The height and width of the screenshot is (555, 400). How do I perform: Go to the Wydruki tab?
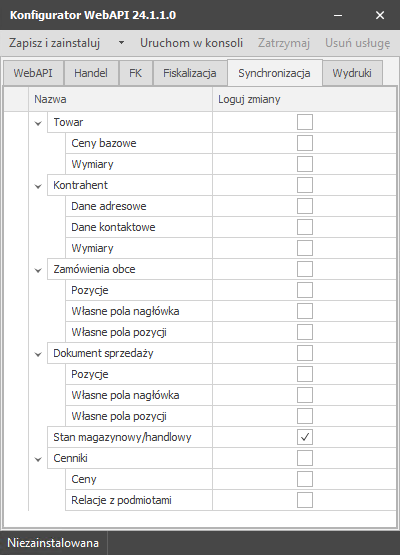click(352, 73)
